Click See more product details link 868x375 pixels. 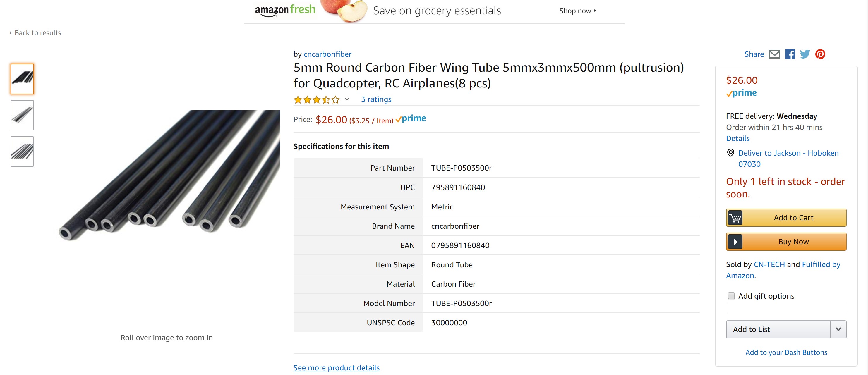pos(336,368)
